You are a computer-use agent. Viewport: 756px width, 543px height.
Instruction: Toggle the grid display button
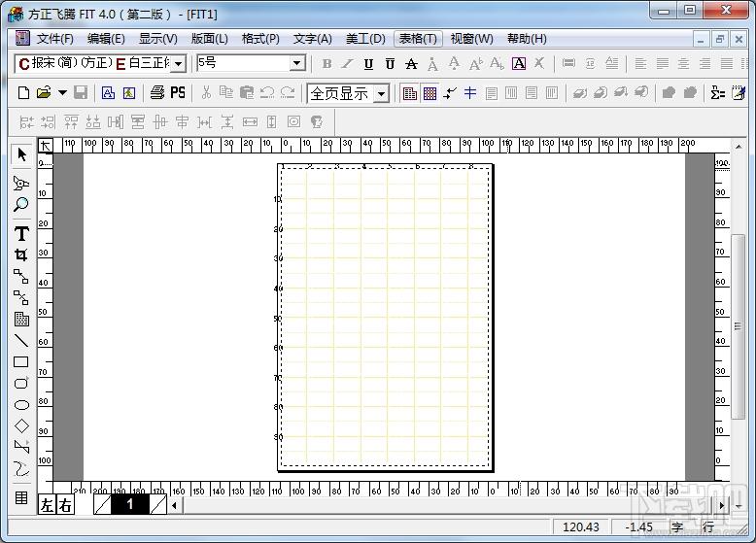pos(430,93)
